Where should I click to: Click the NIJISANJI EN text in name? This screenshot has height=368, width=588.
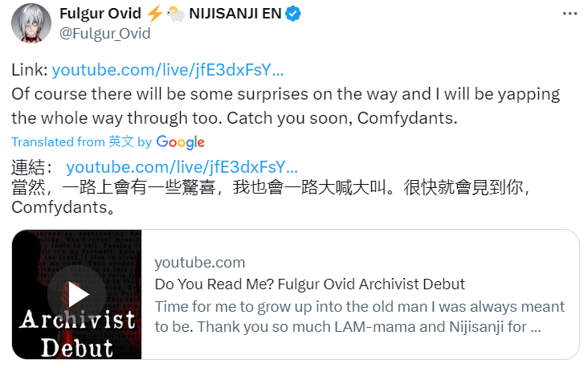tap(235, 14)
